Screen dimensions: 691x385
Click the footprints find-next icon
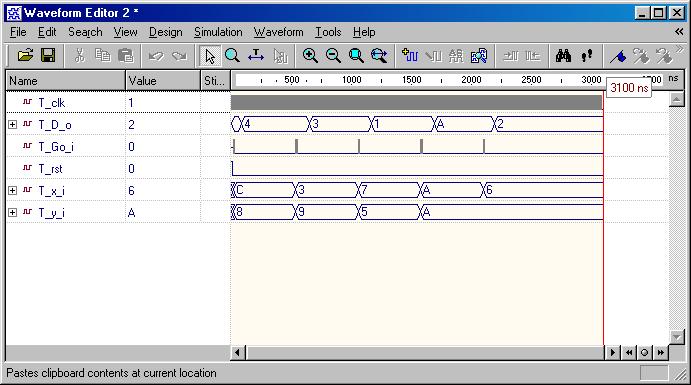click(587, 56)
